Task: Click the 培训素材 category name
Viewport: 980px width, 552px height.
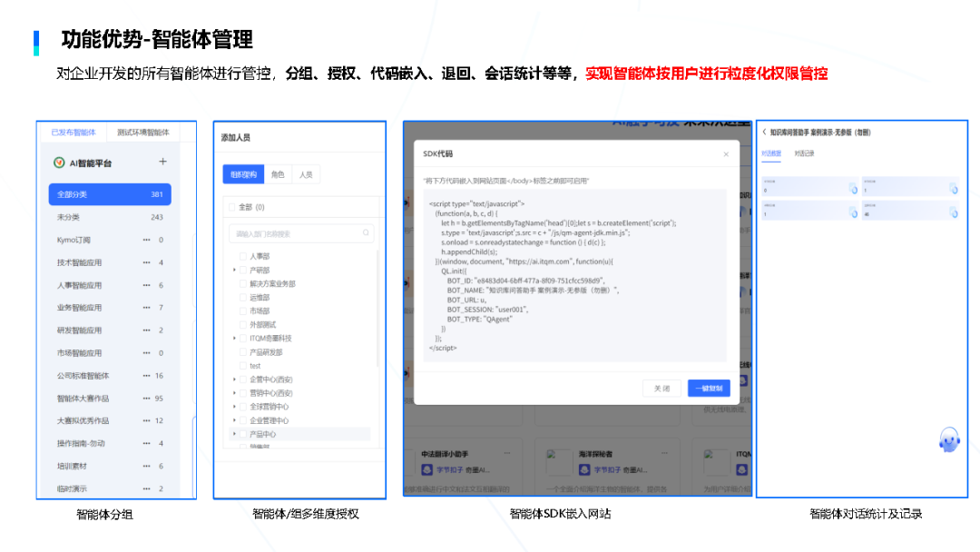Action: 72,467
